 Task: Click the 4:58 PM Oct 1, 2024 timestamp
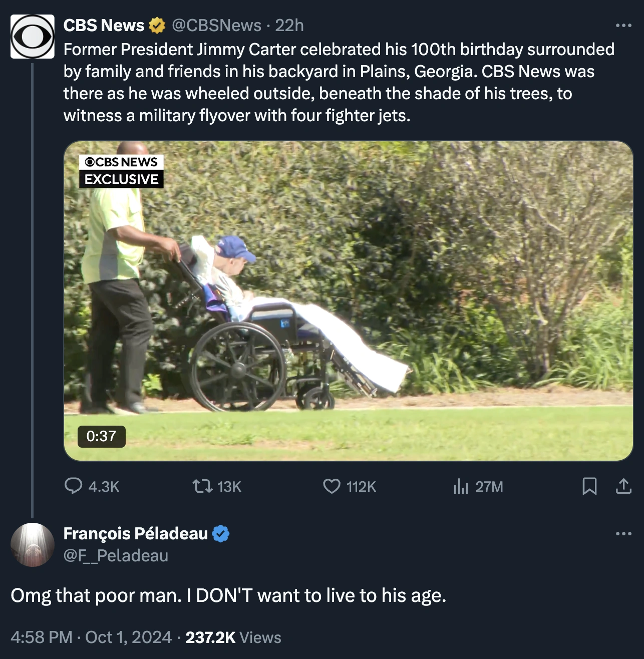91,637
